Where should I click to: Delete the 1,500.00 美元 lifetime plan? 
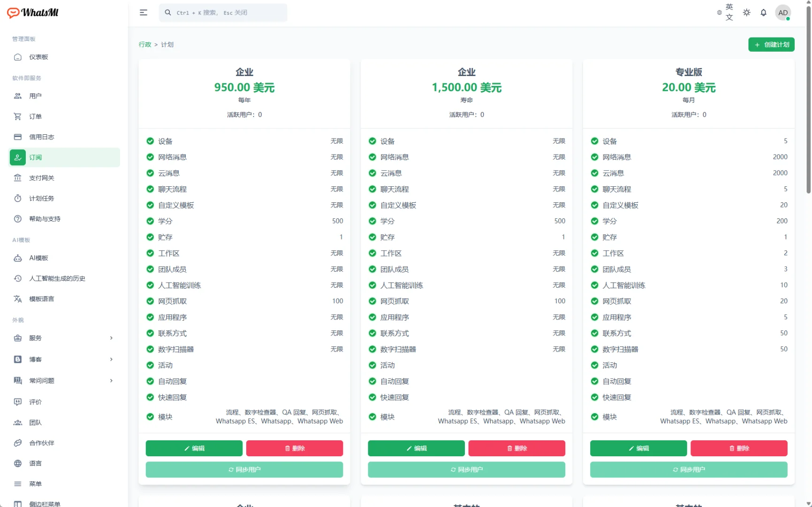(516, 448)
